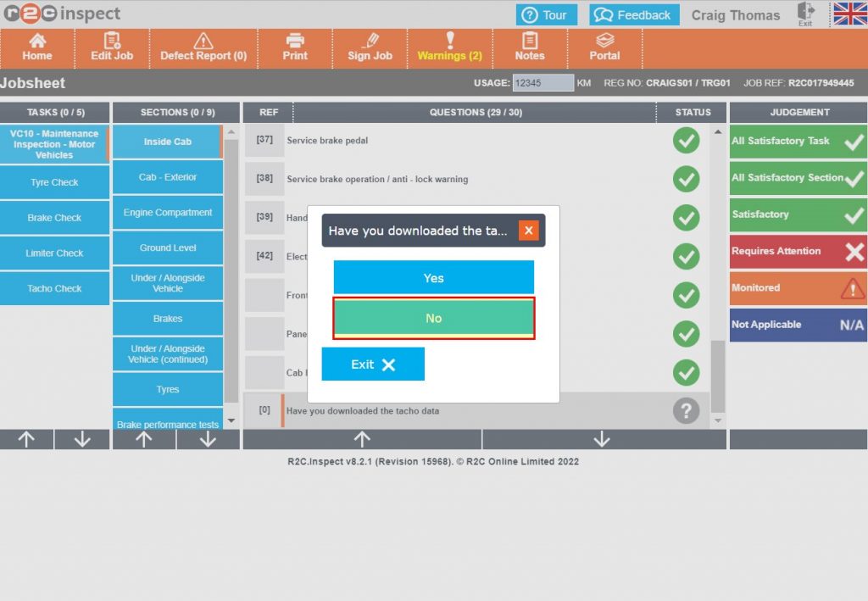Open the Notes clipboard icon
868x601 pixels.
tap(530, 41)
